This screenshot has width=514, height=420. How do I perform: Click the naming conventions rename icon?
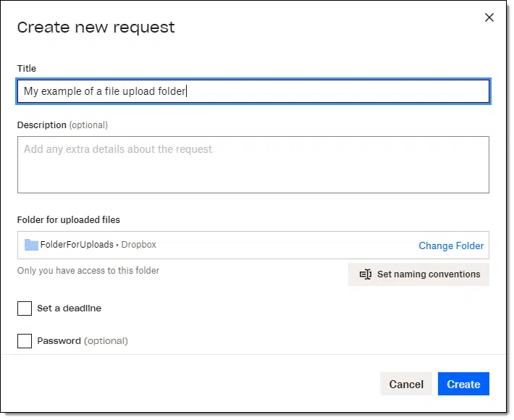pos(366,274)
